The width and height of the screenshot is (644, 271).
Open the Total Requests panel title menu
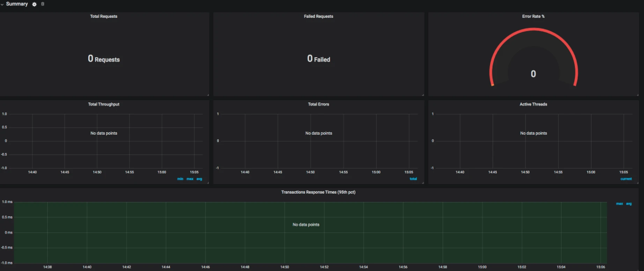(x=104, y=17)
